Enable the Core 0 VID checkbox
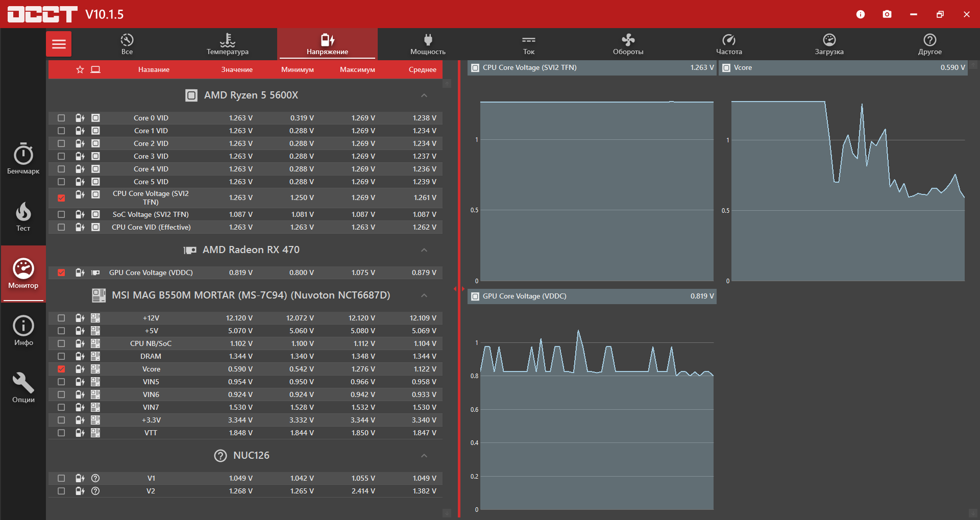The width and height of the screenshot is (980, 520). tap(61, 118)
